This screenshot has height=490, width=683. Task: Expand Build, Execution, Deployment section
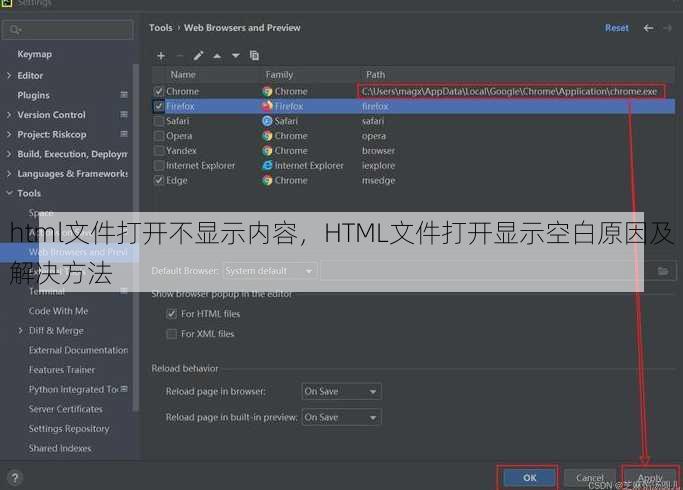(x=9, y=154)
